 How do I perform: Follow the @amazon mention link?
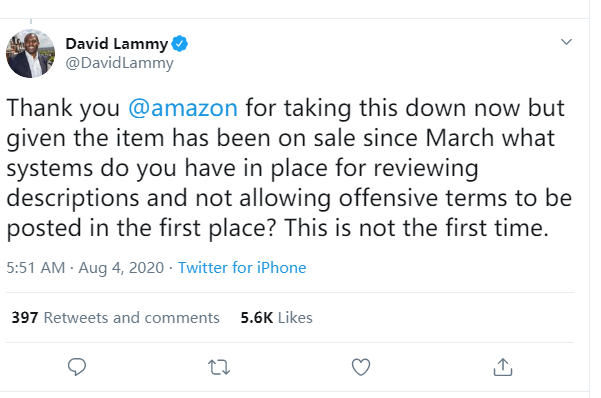click(183, 108)
